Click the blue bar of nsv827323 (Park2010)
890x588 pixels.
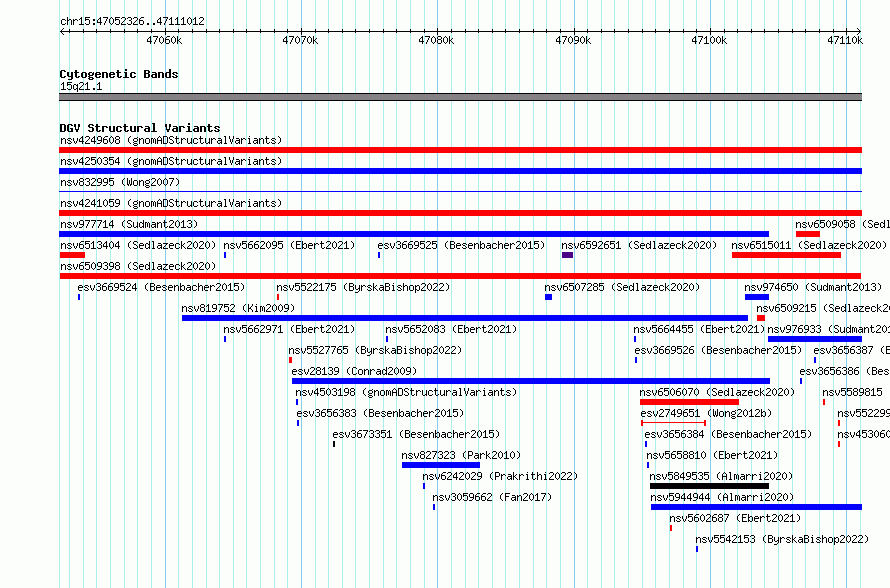click(441, 465)
